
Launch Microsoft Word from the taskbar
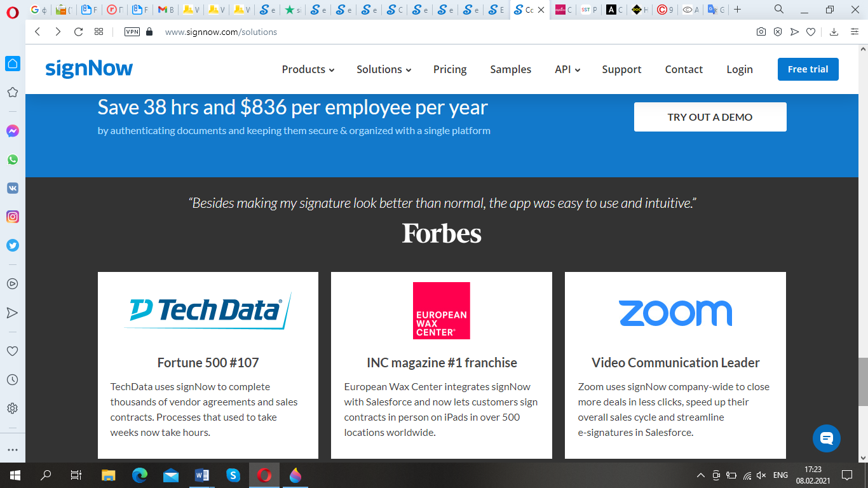tap(202, 475)
